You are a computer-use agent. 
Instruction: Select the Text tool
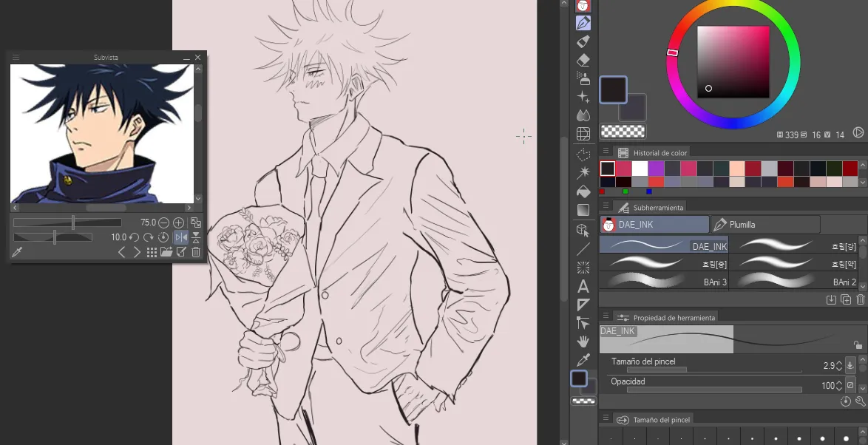point(583,286)
